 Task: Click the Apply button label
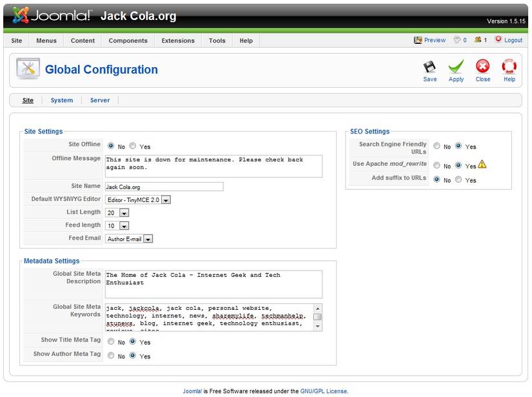click(x=456, y=79)
